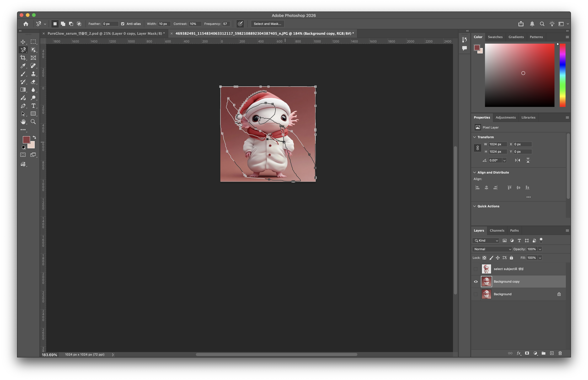Select the Eyedropper tool

(23, 66)
